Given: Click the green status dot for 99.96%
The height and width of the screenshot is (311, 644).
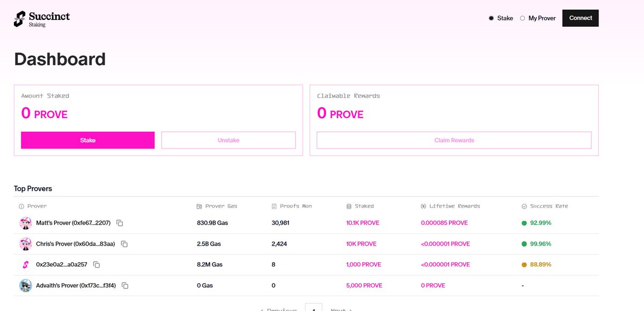Looking at the screenshot, I should pos(524,244).
